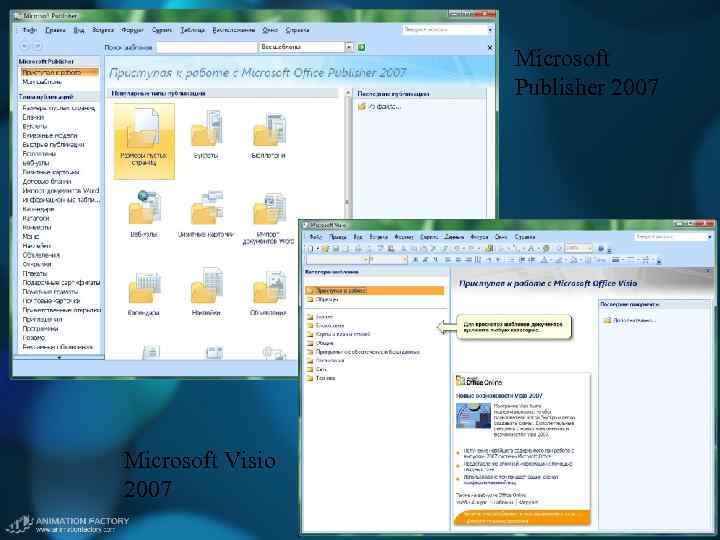
Task: Open the Бюллетени folder icon in Publisher
Action: (x=269, y=129)
